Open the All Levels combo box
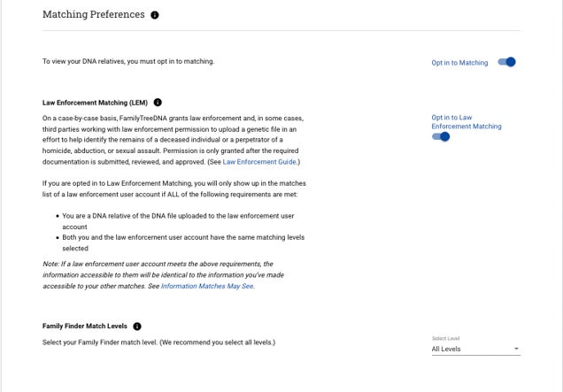563x392 pixels. (476, 349)
